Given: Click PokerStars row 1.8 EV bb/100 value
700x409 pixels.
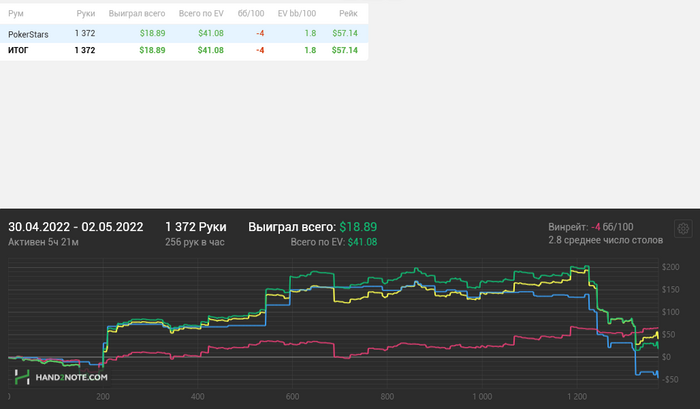Looking at the screenshot, I should tap(310, 33).
